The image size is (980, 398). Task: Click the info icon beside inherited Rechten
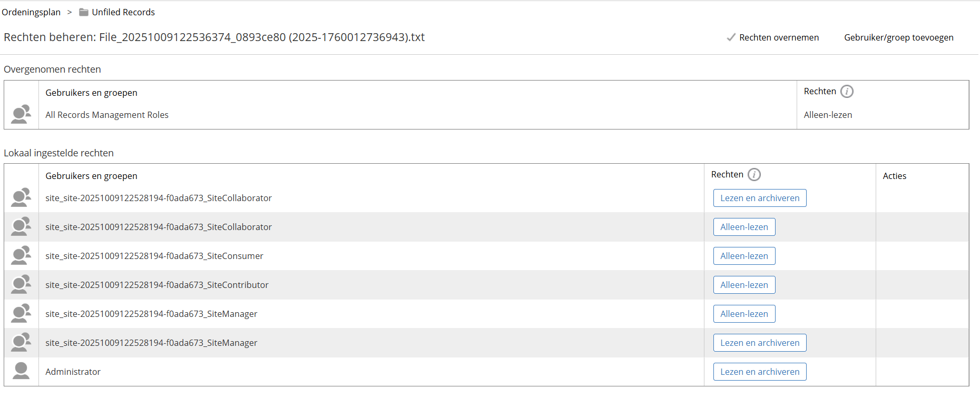pos(847,92)
